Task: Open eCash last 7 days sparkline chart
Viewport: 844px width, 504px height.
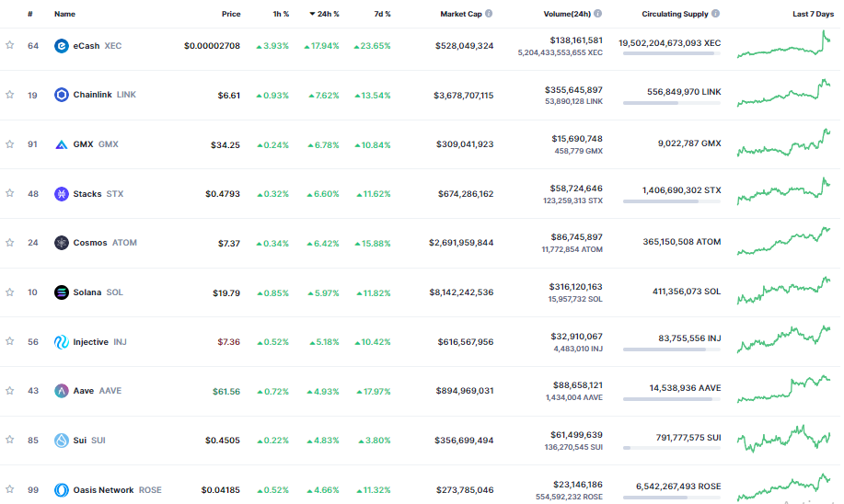Action: pos(784,44)
